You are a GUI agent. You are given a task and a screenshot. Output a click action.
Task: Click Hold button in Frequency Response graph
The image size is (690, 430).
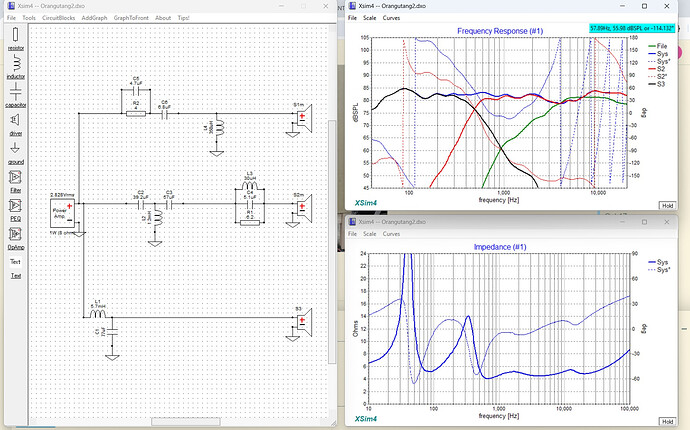(667, 206)
